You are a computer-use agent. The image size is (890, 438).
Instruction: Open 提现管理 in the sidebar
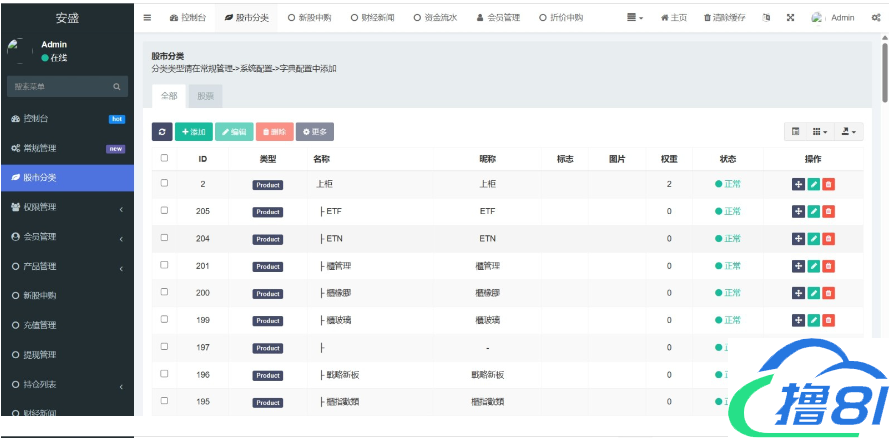(67, 355)
